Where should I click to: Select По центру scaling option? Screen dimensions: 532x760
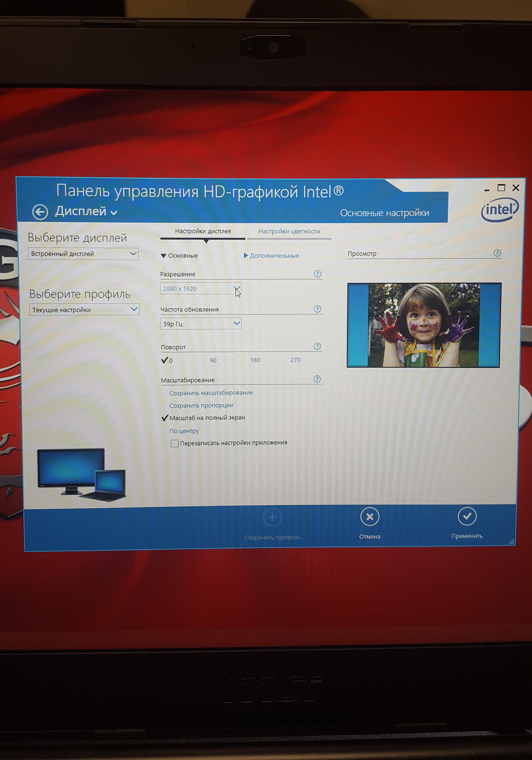click(x=184, y=431)
